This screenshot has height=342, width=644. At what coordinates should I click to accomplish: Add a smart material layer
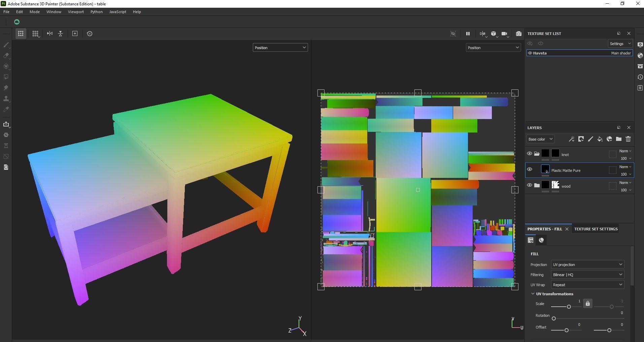[609, 139]
